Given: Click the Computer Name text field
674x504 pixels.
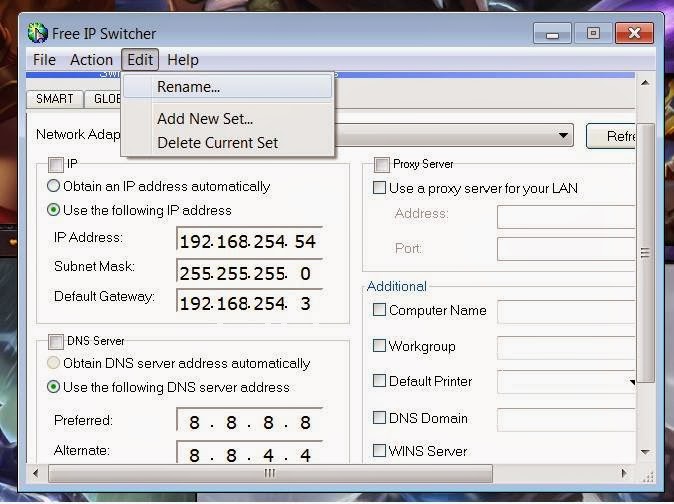Looking at the screenshot, I should [566, 312].
